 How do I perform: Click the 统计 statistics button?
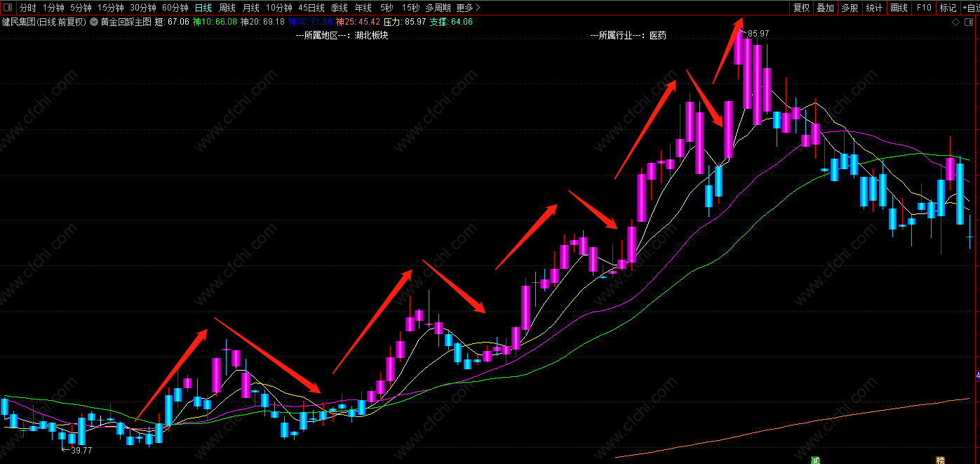click(x=874, y=8)
